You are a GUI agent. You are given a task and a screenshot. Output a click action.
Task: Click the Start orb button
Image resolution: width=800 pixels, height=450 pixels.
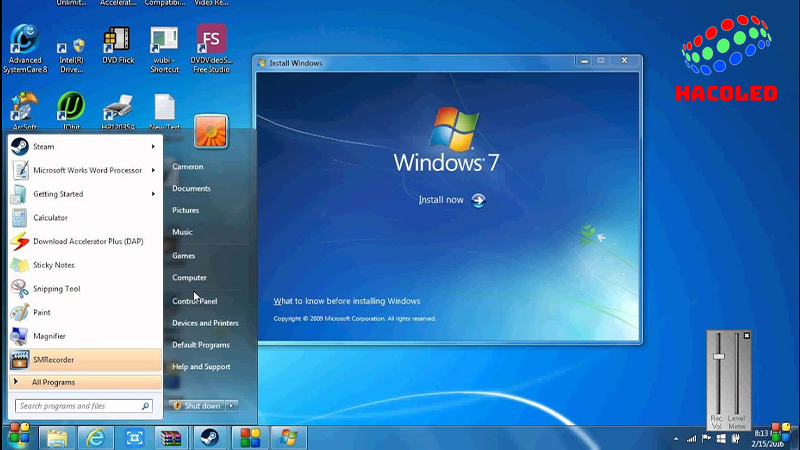pyautogui.click(x=19, y=435)
